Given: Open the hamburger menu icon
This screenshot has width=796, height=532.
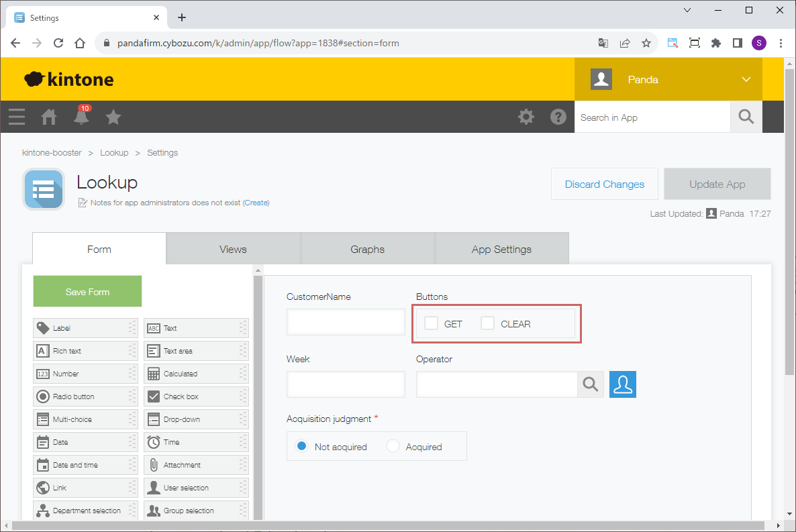Looking at the screenshot, I should [17, 117].
